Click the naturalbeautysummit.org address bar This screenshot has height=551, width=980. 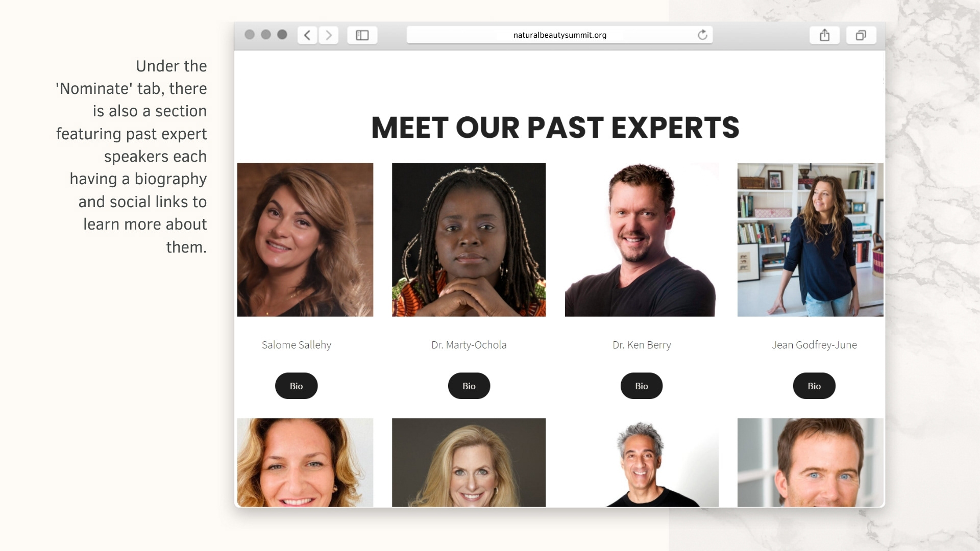pos(559,35)
